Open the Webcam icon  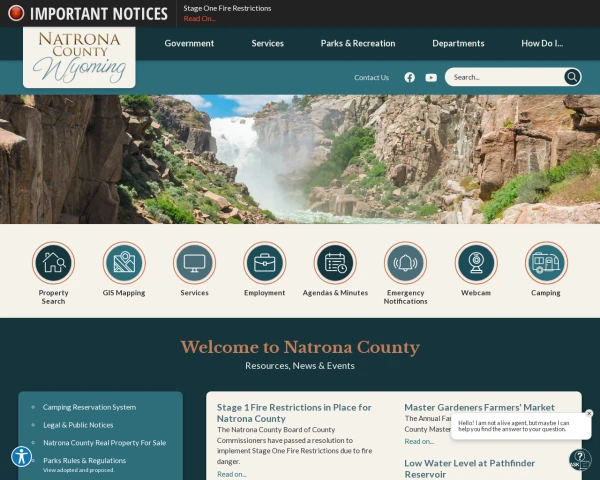pos(476,263)
